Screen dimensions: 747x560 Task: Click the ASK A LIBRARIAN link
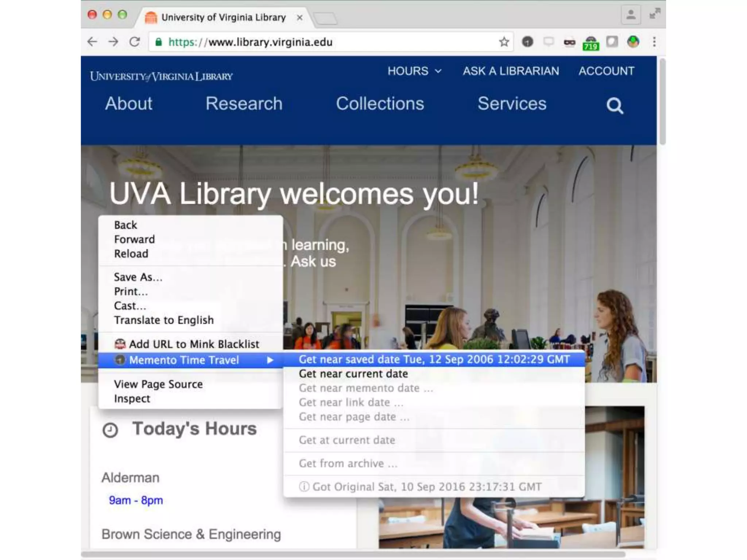pos(511,71)
